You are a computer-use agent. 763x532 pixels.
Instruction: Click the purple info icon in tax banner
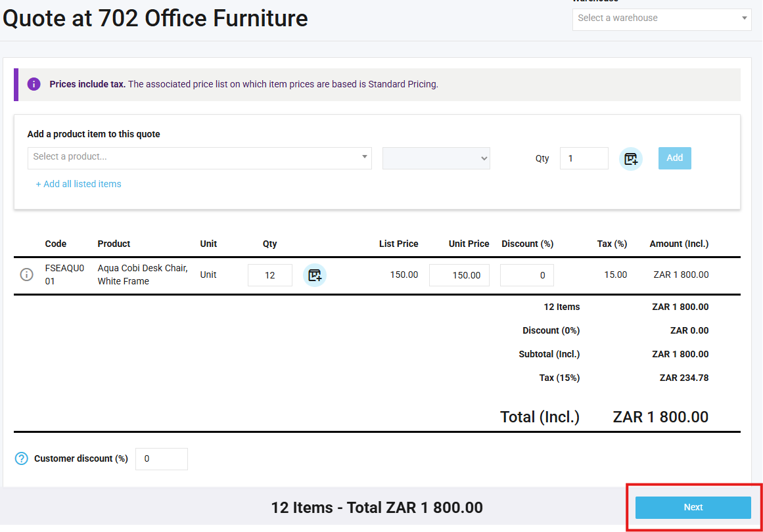pyautogui.click(x=34, y=84)
